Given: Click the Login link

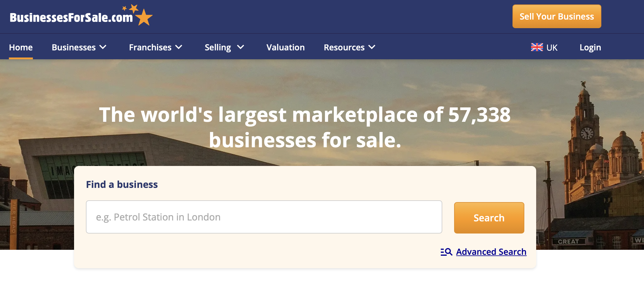Looking at the screenshot, I should [x=590, y=47].
